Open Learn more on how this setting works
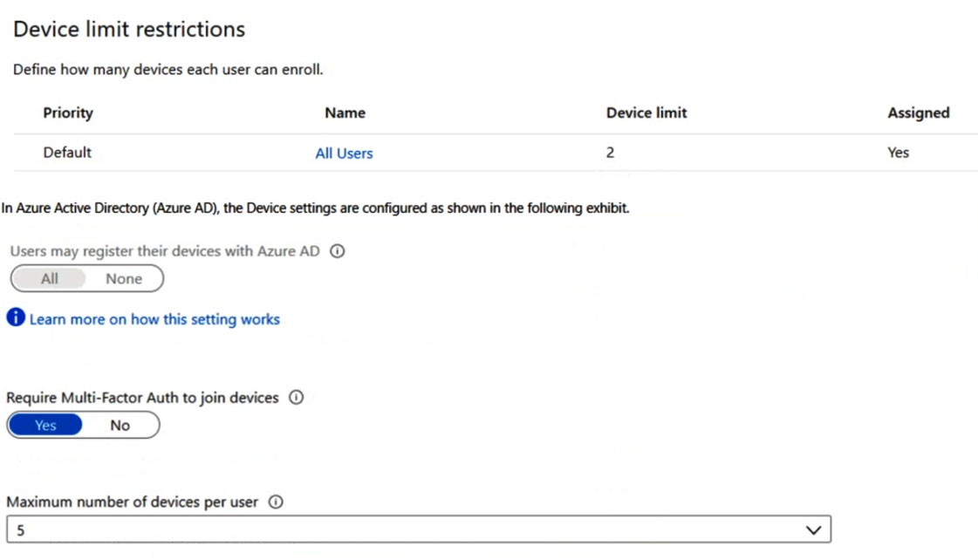Image resolution: width=978 pixels, height=560 pixels. click(x=154, y=319)
